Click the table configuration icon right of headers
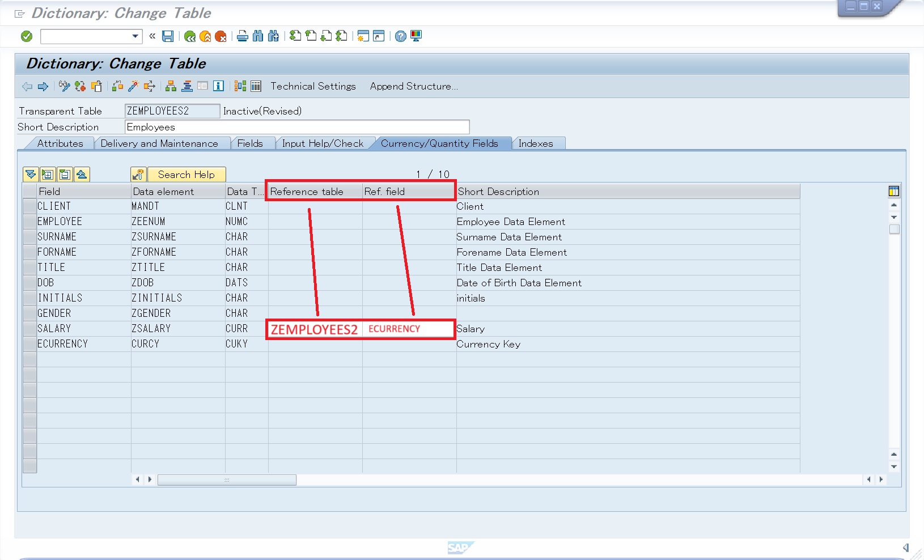Image resolution: width=924 pixels, height=560 pixels. coord(894,192)
